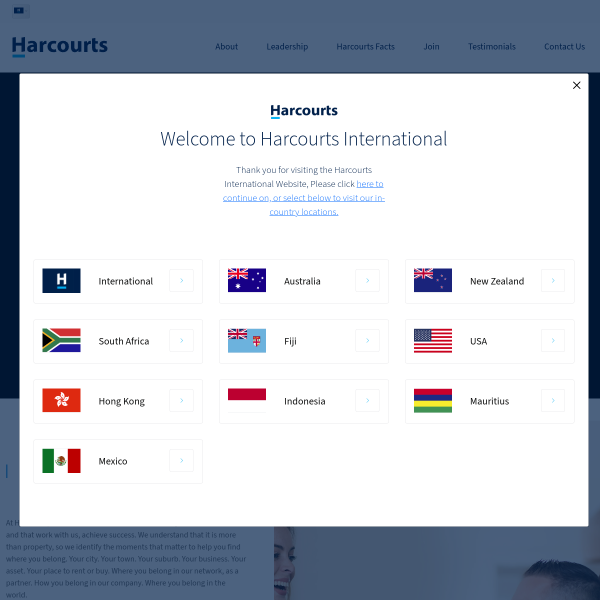Open the Leadership menu item
600x600 pixels.
point(287,47)
